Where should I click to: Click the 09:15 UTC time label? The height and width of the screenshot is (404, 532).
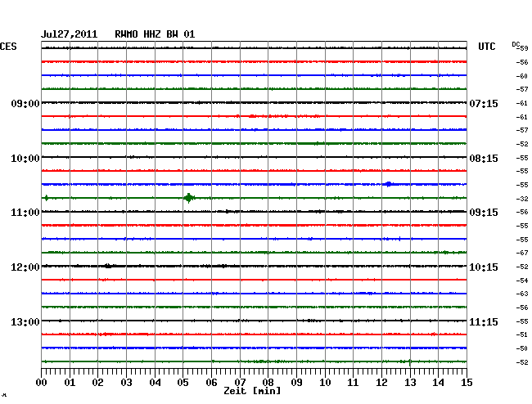pyautogui.click(x=484, y=213)
